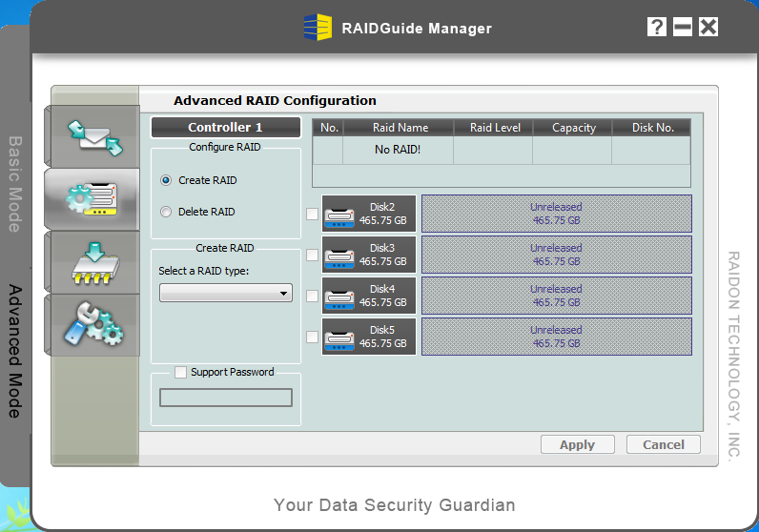Select the Delete RAID radio button
Image resolution: width=759 pixels, height=532 pixels.
[167, 212]
